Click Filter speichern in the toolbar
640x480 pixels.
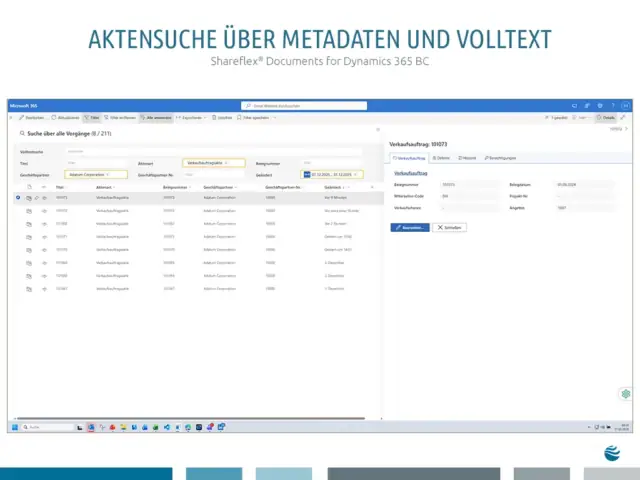tap(253, 118)
